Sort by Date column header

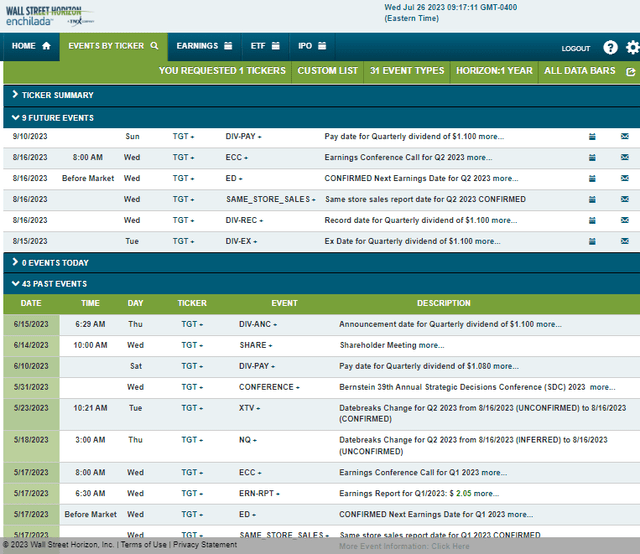[31, 303]
